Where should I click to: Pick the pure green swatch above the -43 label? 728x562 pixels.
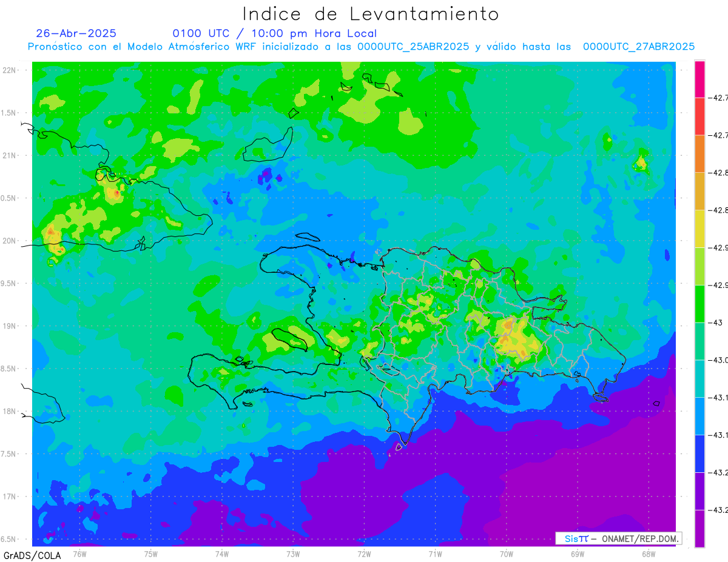click(699, 304)
